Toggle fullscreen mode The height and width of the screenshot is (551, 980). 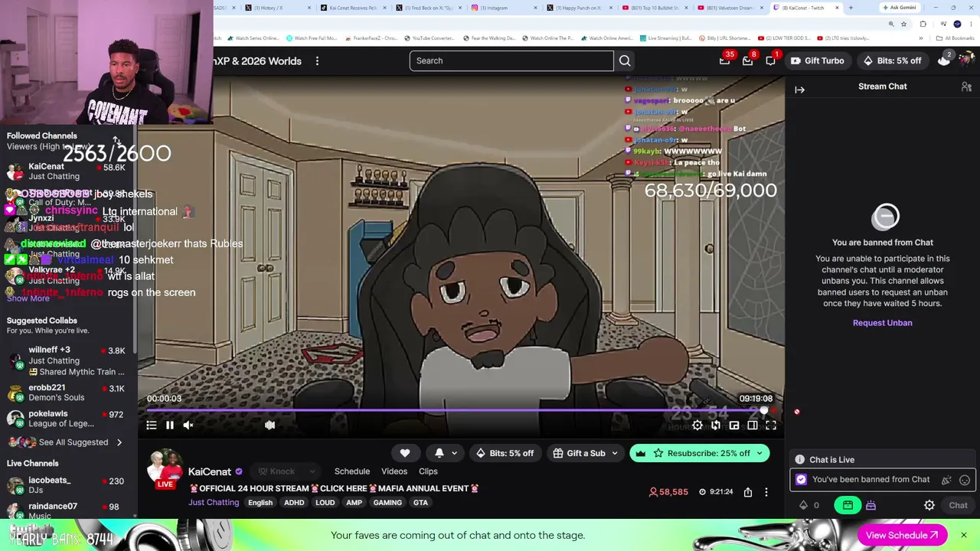point(771,425)
